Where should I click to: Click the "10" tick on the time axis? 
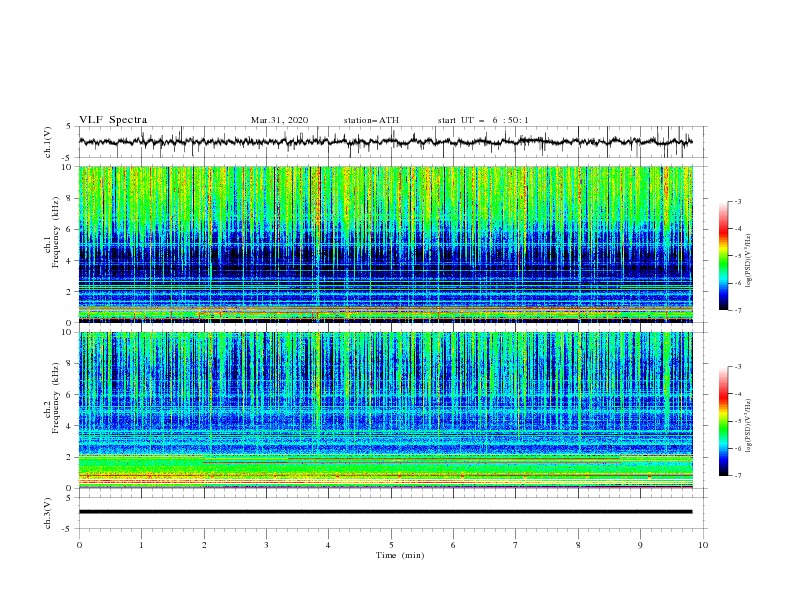703,545
